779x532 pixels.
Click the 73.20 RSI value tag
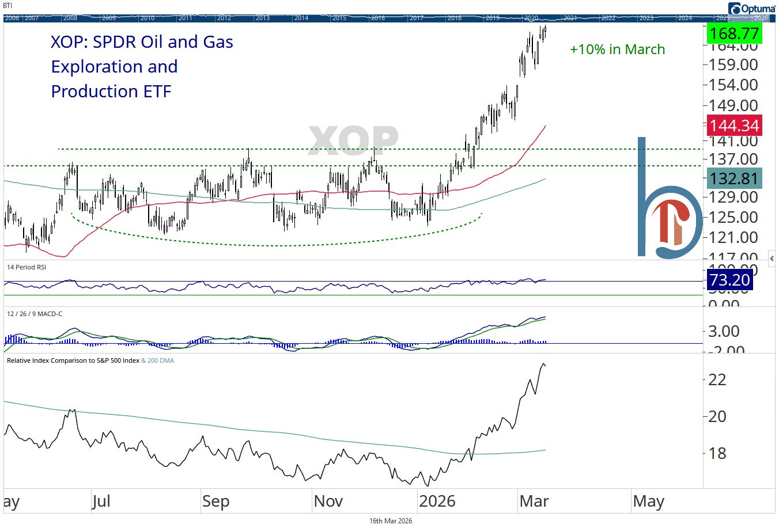729,280
